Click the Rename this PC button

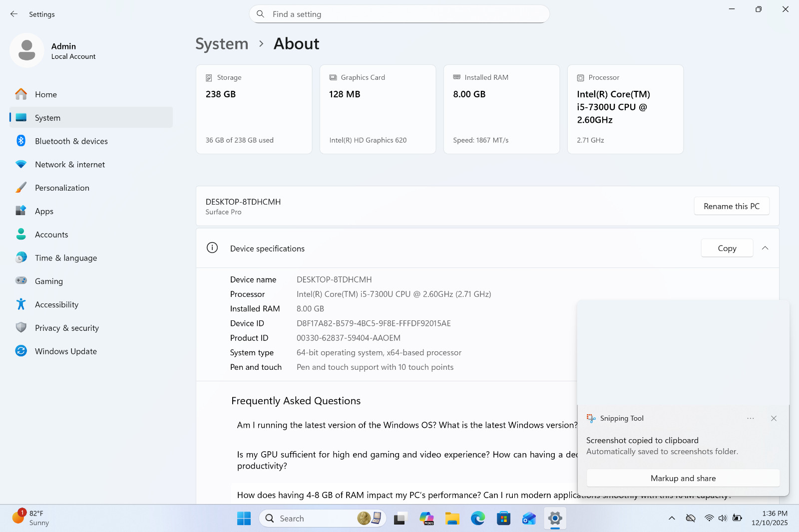(732, 206)
